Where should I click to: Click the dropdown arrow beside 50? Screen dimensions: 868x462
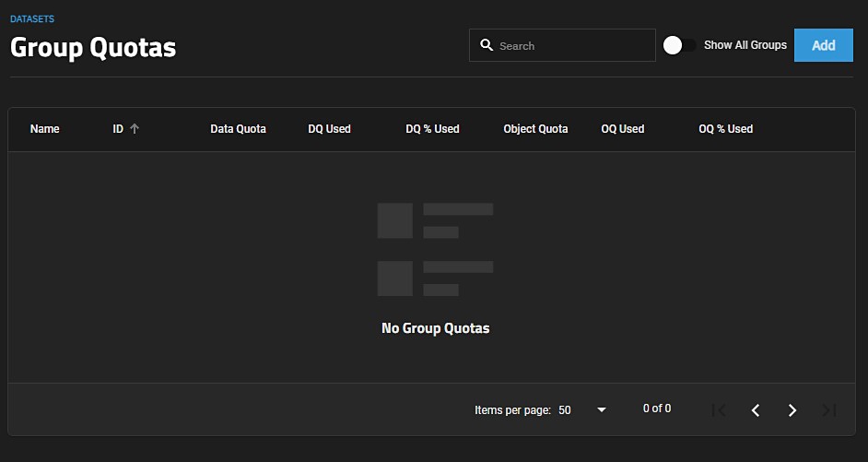(602, 410)
